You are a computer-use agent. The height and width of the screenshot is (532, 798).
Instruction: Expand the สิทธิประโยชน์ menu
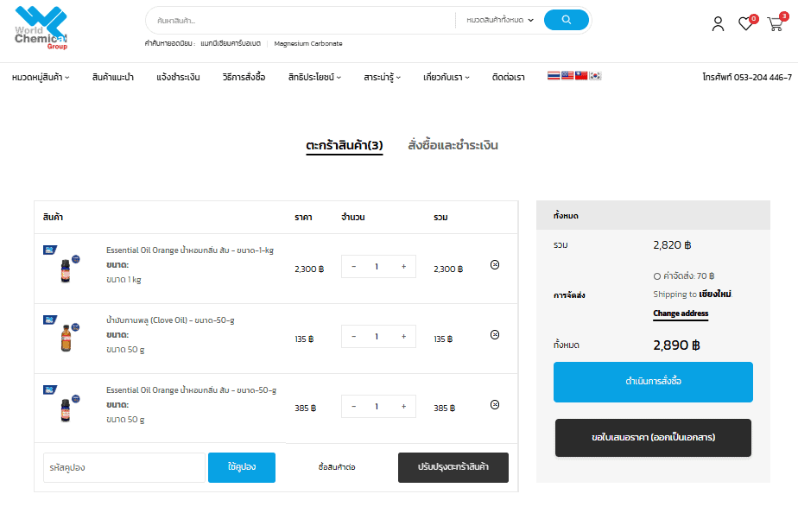click(x=314, y=78)
